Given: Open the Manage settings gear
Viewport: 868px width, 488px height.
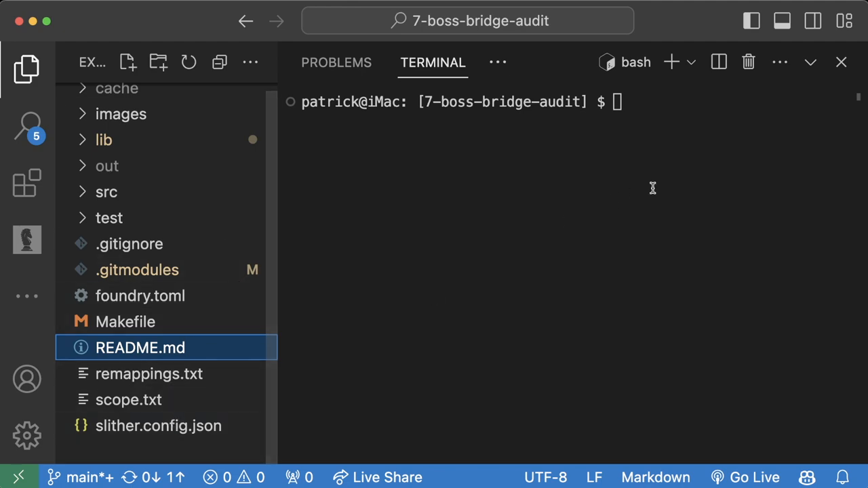Looking at the screenshot, I should tap(27, 435).
